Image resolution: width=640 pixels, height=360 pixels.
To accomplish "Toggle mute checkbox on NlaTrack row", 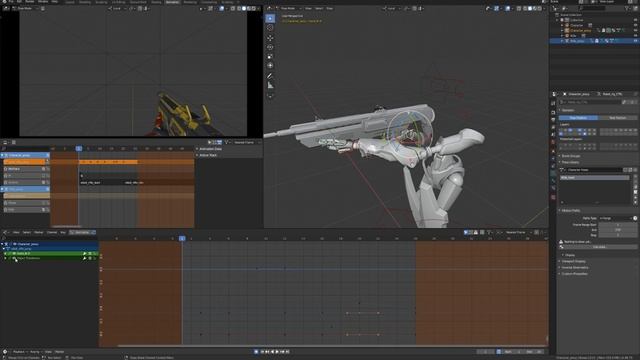I will (x=43, y=169).
